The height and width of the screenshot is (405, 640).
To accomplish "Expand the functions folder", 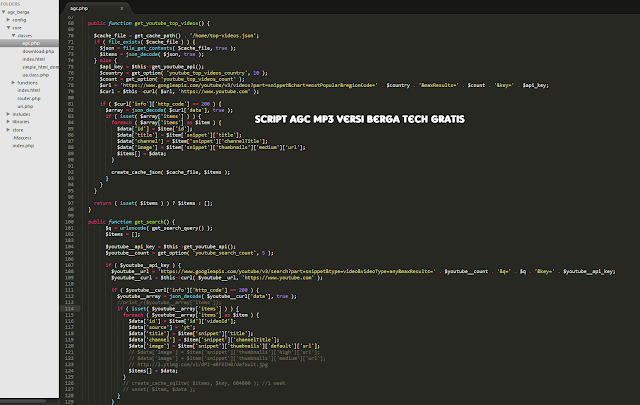I will 13,82.
